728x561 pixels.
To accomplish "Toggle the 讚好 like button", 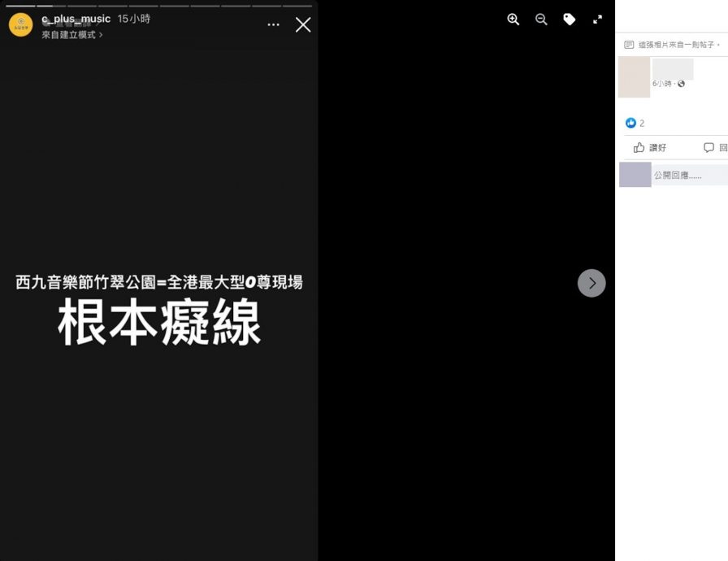I will (x=655, y=147).
